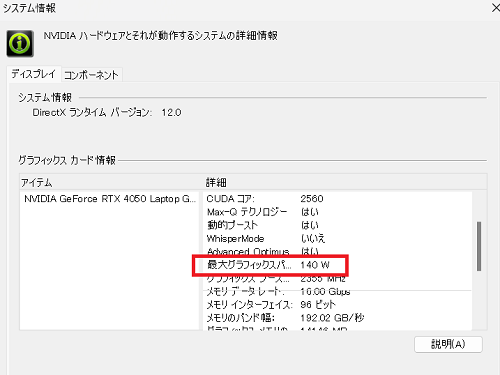The height and width of the screenshot is (375, 500).
Task: Select the メモリのバンド幅 label
Action: pos(241,318)
